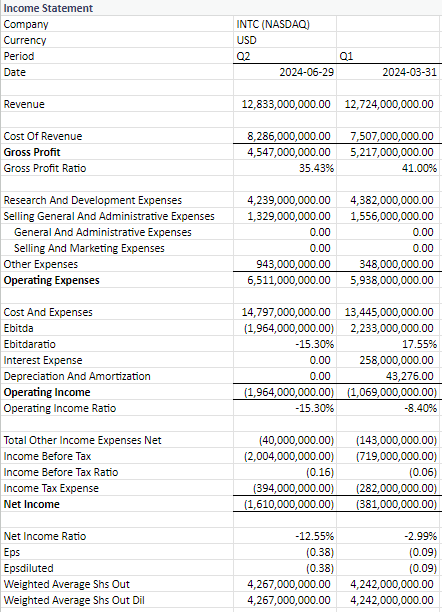Select cost and expenses 13,445,000,000.00
Screen dimensions: 442x612
[389, 312]
